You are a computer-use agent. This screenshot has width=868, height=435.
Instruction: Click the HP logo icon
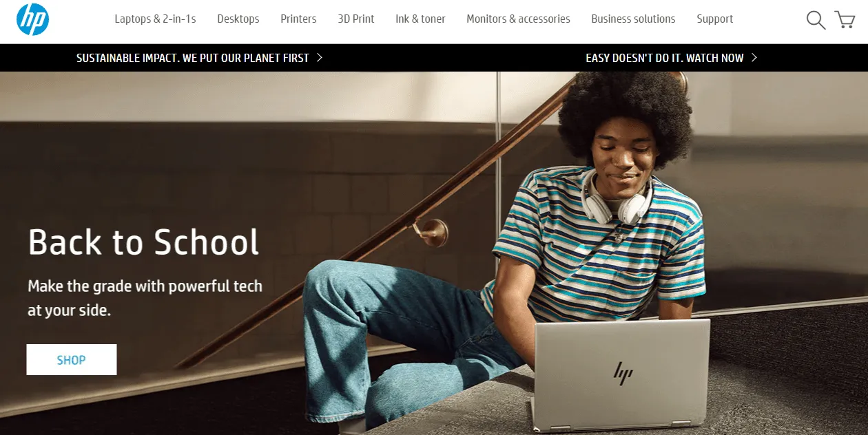coord(33,19)
